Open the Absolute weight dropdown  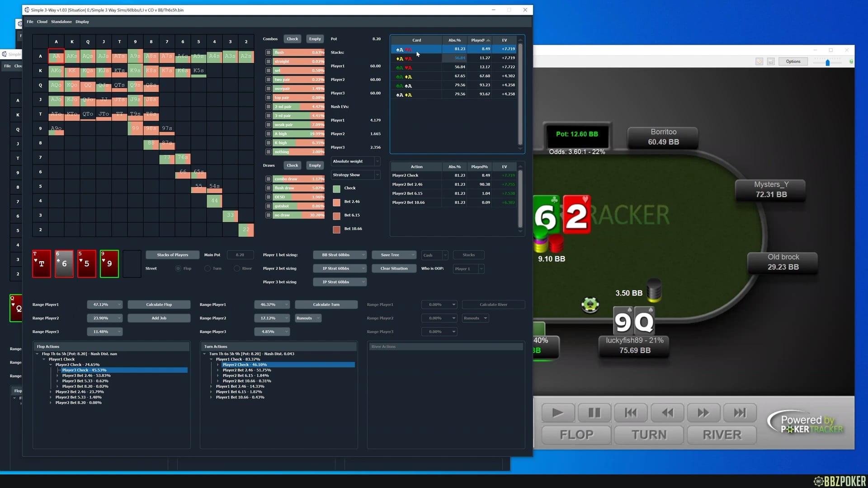point(356,161)
